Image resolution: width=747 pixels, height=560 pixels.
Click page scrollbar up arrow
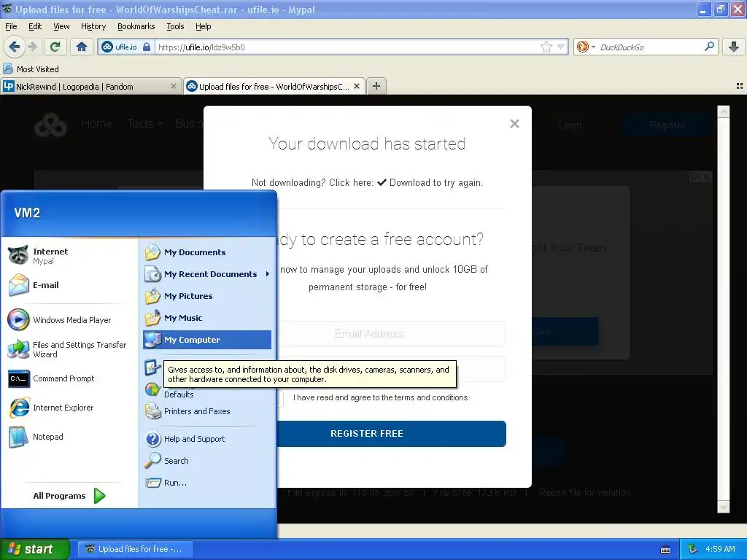(723, 112)
